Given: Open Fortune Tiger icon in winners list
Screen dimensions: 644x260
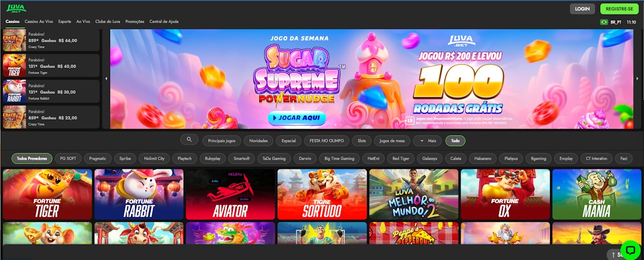Looking at the screenshot, I should (14, 65).
